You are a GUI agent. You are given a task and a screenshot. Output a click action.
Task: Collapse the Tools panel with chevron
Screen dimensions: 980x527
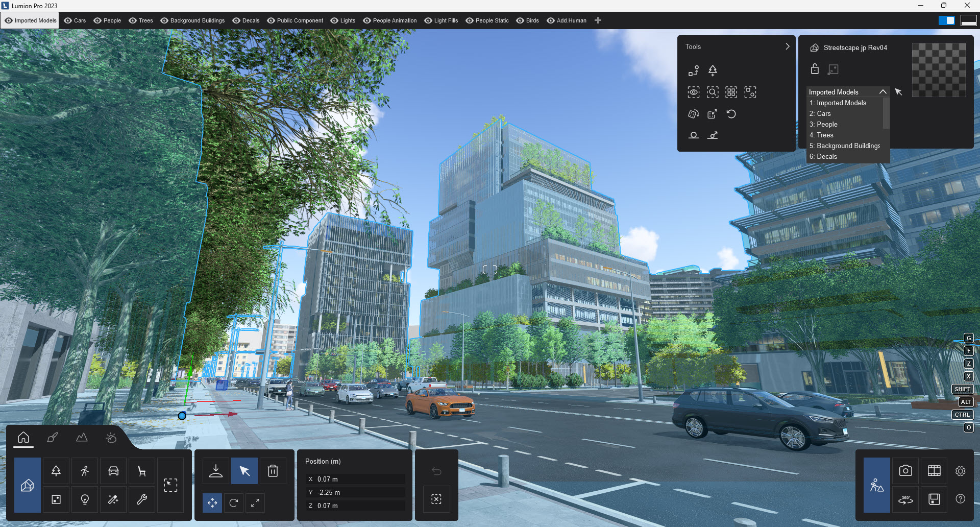(x=787, y=46)
